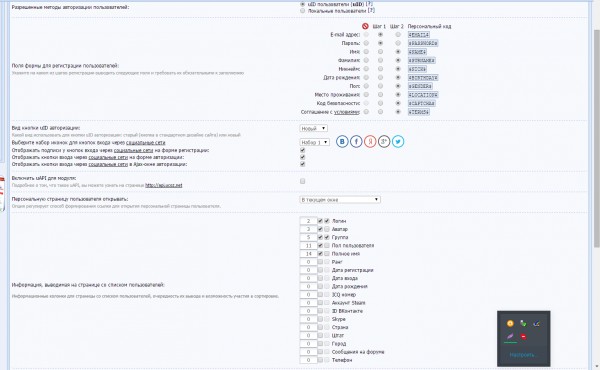
Task: Select the Facebook social login icon
Action: click(x=356, y=142)
